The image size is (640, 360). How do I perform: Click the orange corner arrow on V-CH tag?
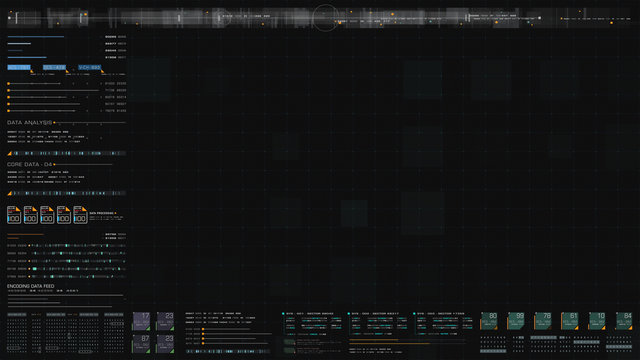[102, 71]
